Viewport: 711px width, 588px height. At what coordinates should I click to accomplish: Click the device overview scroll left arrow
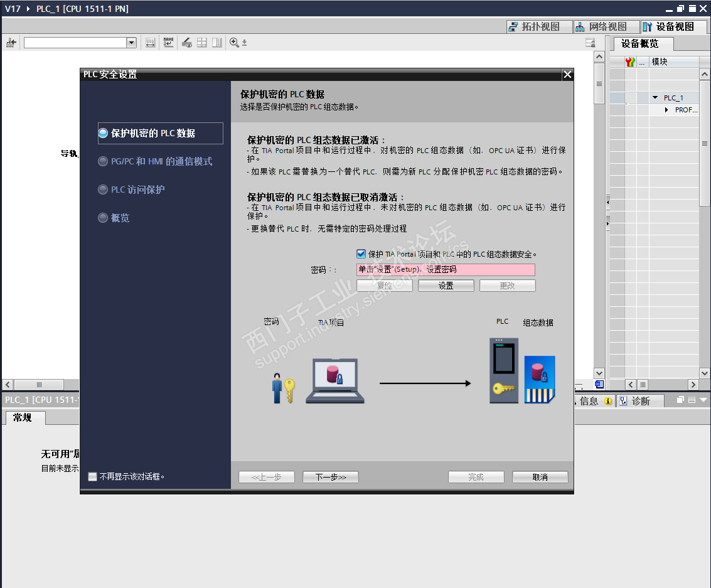(x=631, y=385)
